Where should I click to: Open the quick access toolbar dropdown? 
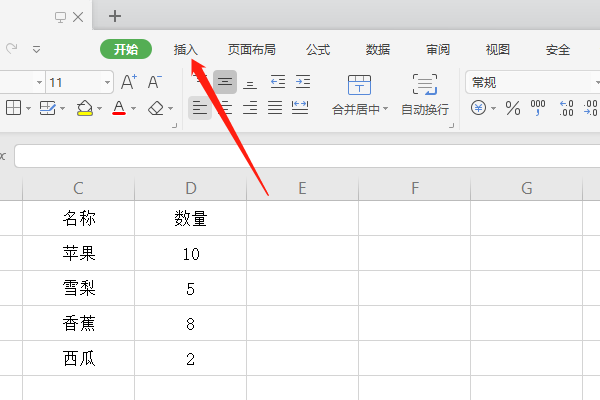point(36,49)
